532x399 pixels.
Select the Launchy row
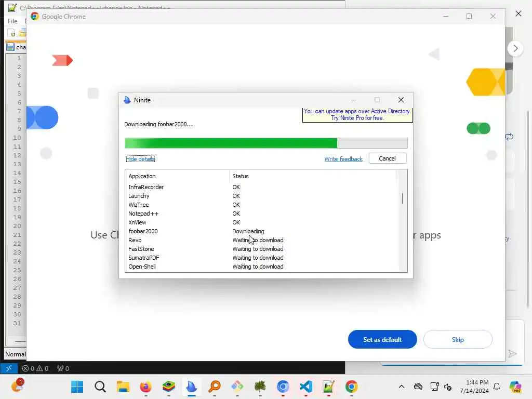261,196
